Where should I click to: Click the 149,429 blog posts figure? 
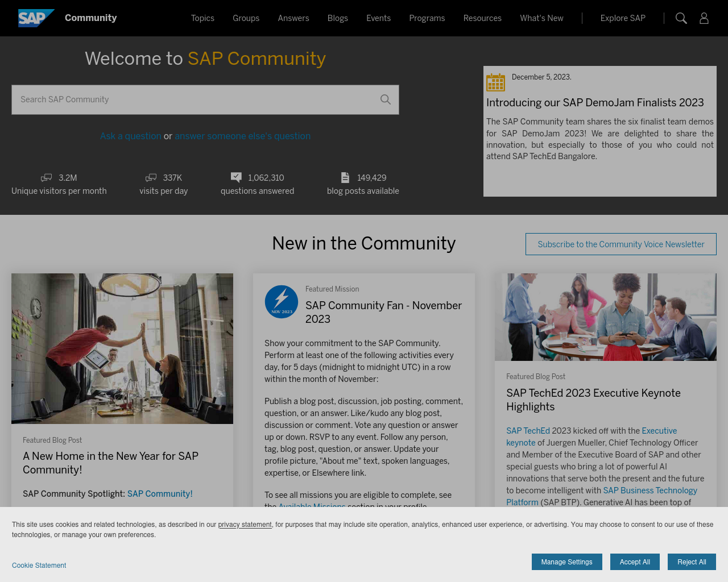(371, 177)
